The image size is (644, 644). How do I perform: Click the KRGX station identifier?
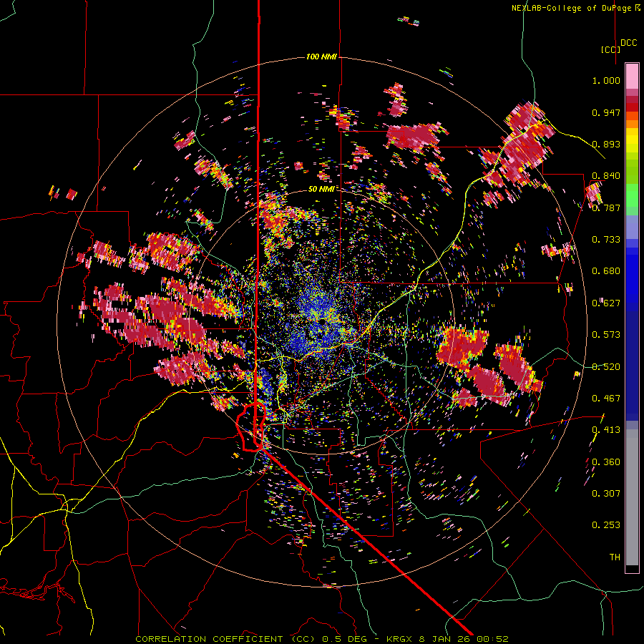[401, 639]
